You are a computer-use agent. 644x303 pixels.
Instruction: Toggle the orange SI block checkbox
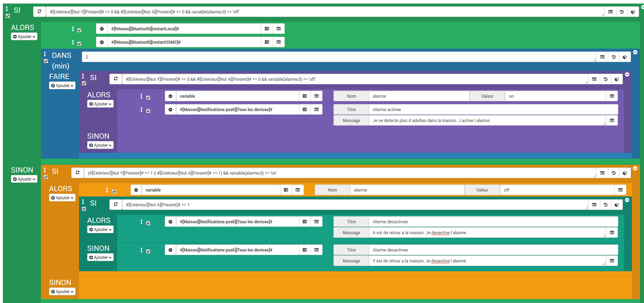click(x=46, y=177)
